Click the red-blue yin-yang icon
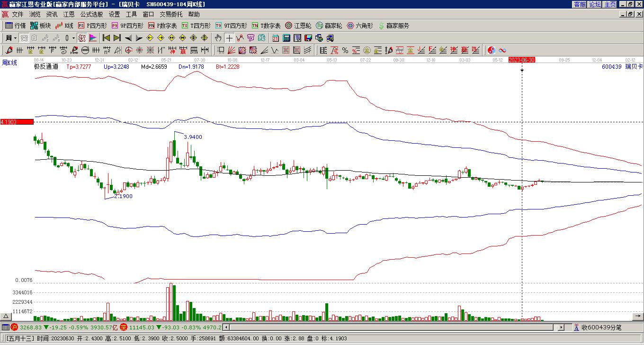Screen dimensions: 644x345 pos(492,50)
